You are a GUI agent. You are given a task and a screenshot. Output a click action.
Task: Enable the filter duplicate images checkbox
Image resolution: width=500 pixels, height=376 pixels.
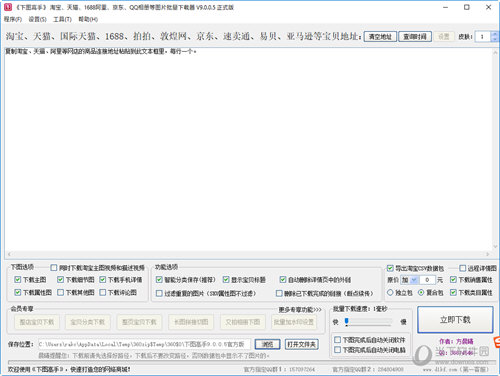pos(159,293)
